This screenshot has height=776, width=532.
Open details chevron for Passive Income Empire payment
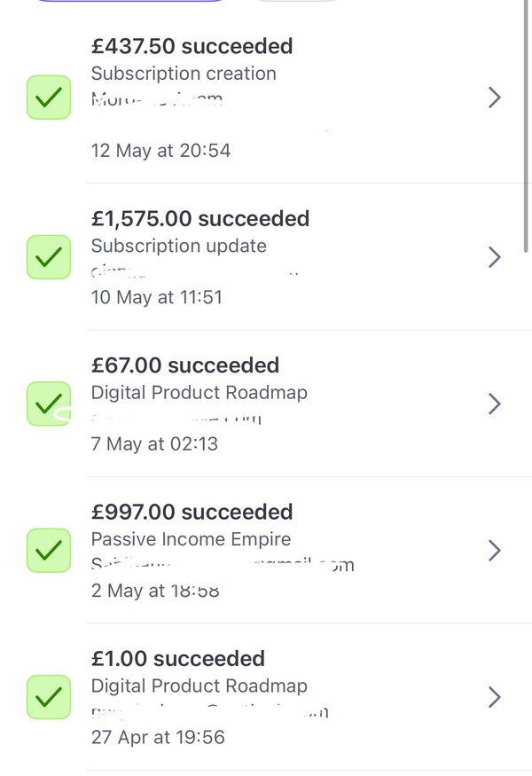point(495,551)
